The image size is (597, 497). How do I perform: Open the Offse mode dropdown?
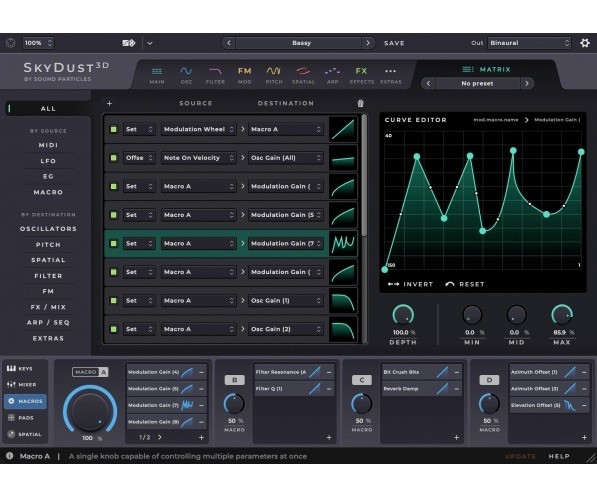[x=139, y=158]
